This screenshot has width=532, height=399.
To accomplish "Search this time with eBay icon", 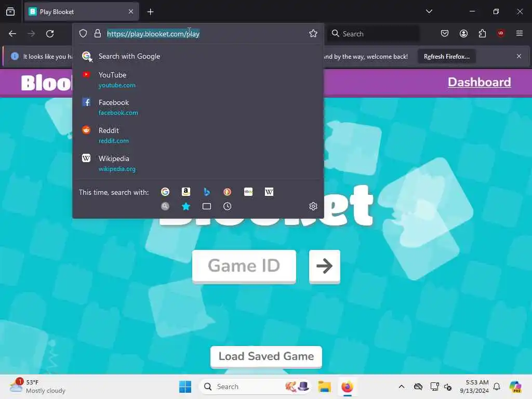I will click(248, 192).
